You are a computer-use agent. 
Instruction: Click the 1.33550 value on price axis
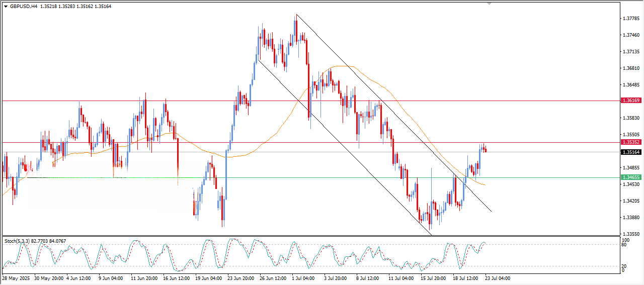631,234
